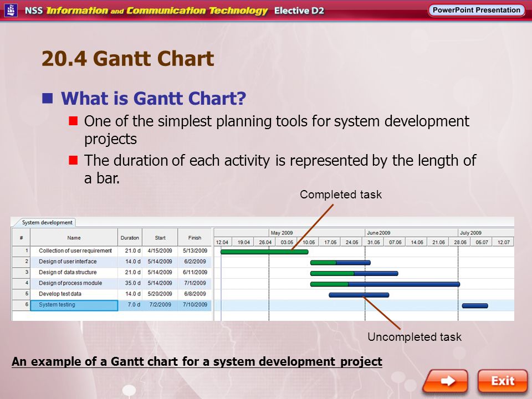The width and height of the screenshot is (532, 399).
Task: Click the Design of process module Gantt bar
Action: point(385,284)
